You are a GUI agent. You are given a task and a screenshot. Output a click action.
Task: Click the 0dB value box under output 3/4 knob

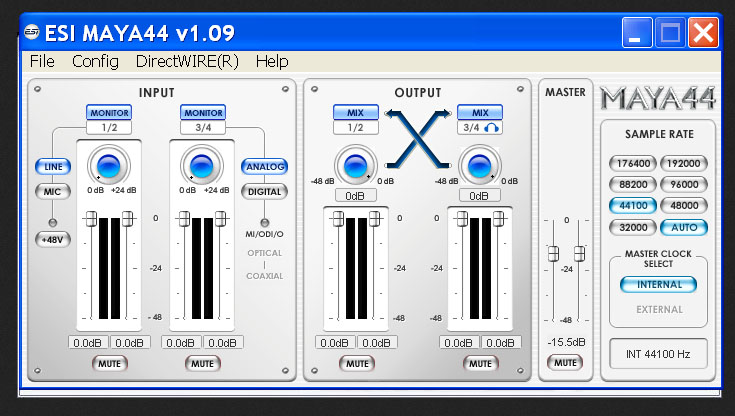[479, 196]
